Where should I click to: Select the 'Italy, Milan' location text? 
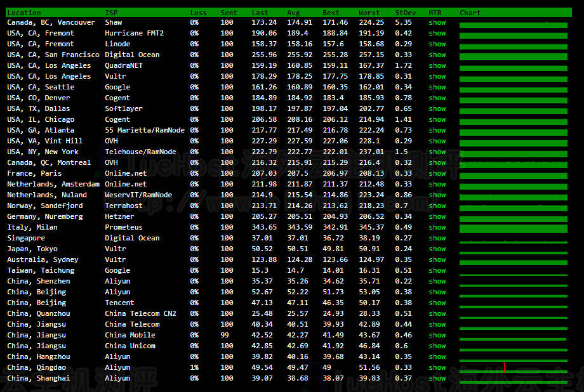[32, 228]
